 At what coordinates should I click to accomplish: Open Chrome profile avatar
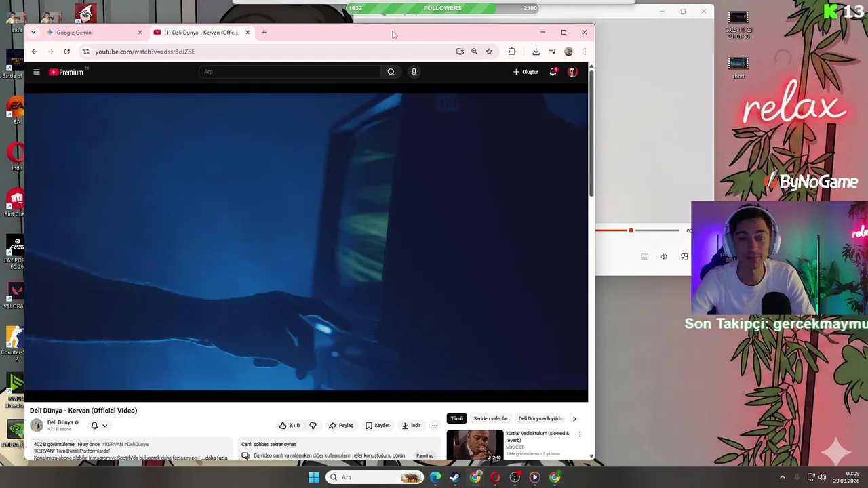tap(568, 52)
